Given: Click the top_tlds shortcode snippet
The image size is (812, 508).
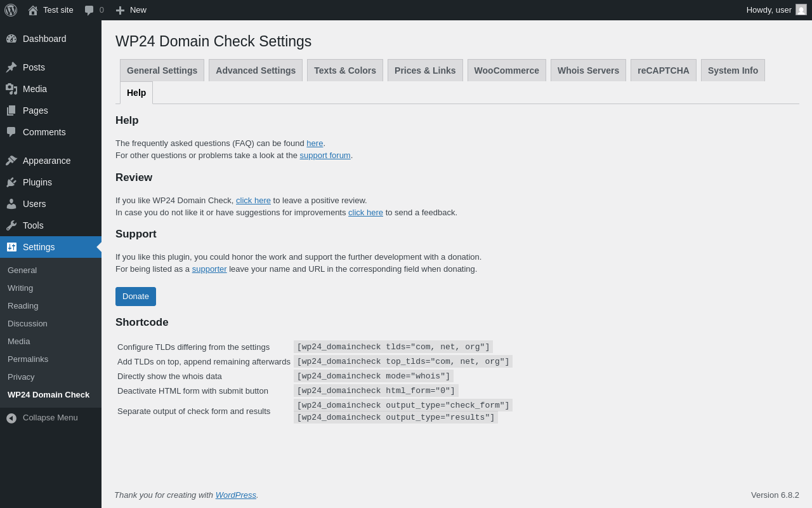Looking at the screenshot, I should point(403,361).
